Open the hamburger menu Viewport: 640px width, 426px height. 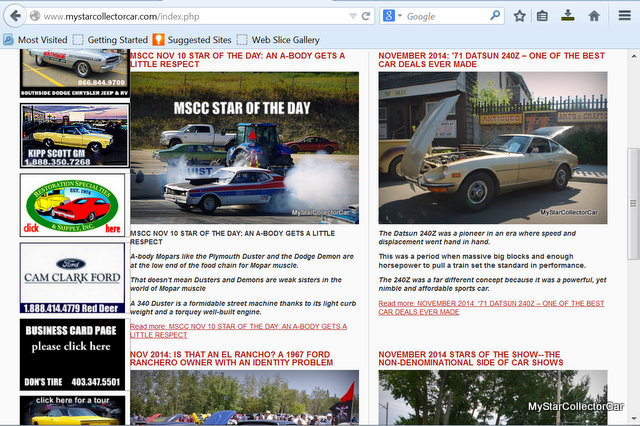(624, 16)
